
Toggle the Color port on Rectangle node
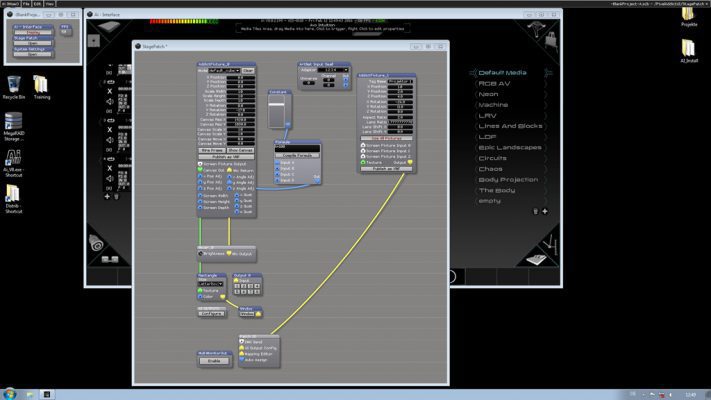tap(202, 296)
